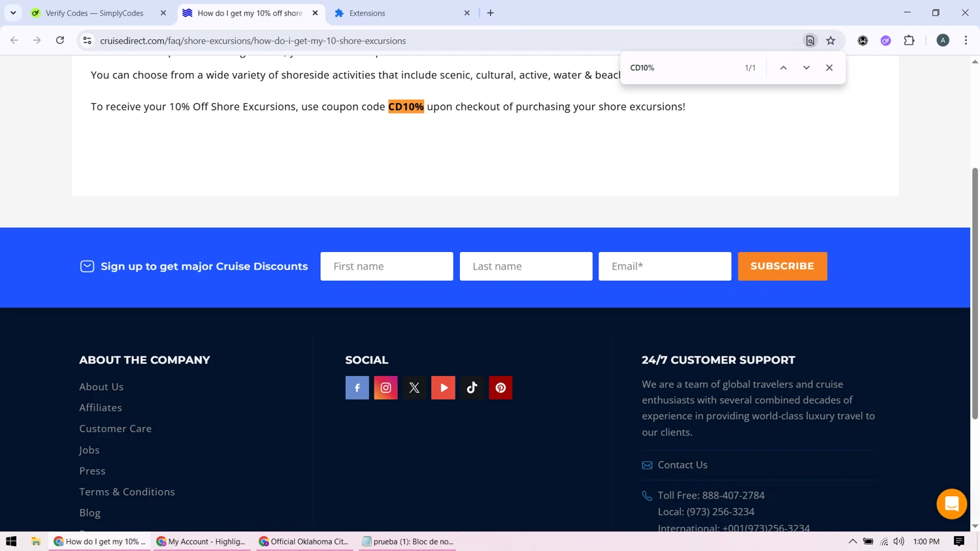Click the page vertical scrollbar thumb
Viewport: 980px width, 551px height.
(975, 294)
